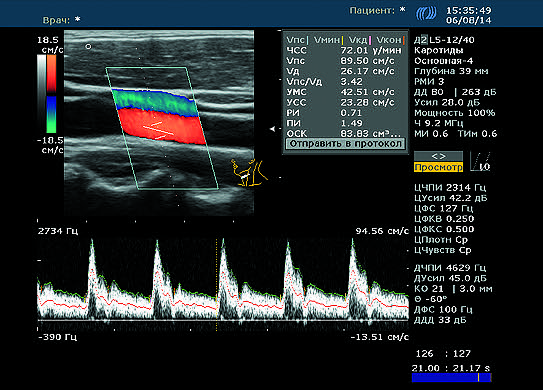Open the Каротиды preset selection
This screenshot has width=543, height=390.
coord(439,50)
